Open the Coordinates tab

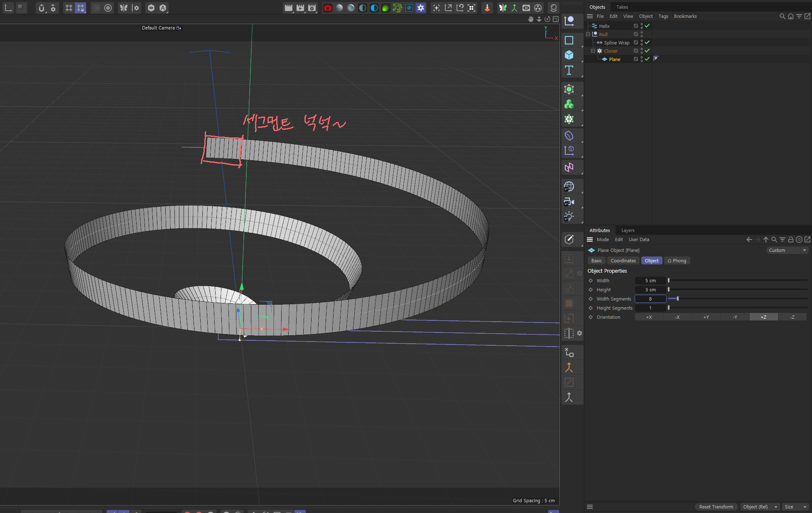[x=623, y=261]
